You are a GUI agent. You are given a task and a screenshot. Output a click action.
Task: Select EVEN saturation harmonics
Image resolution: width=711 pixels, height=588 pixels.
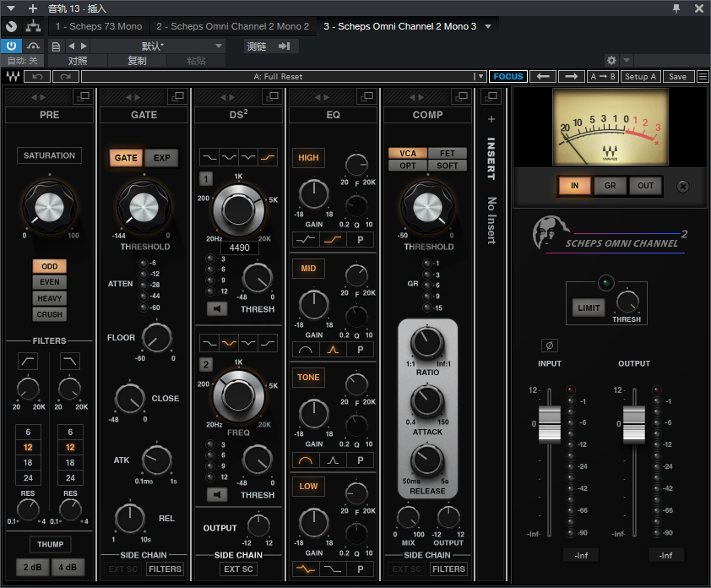[50, 282]
